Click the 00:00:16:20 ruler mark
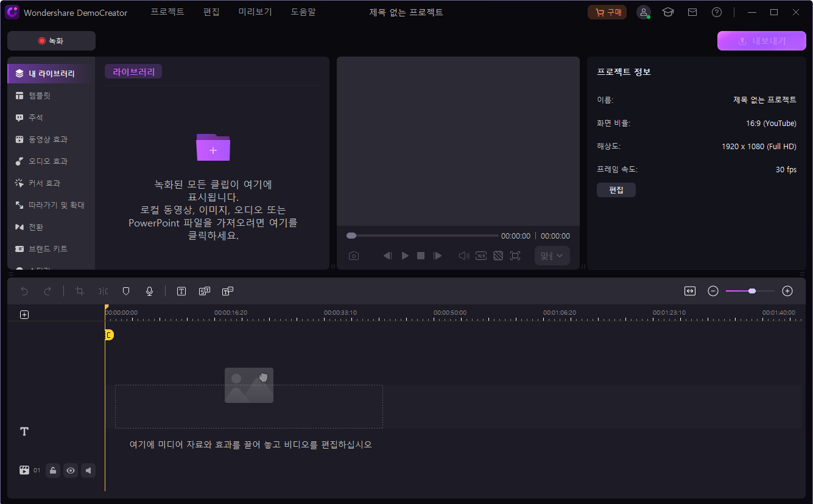This screenshot has width=813, height=504. click(x=231, y=312)
